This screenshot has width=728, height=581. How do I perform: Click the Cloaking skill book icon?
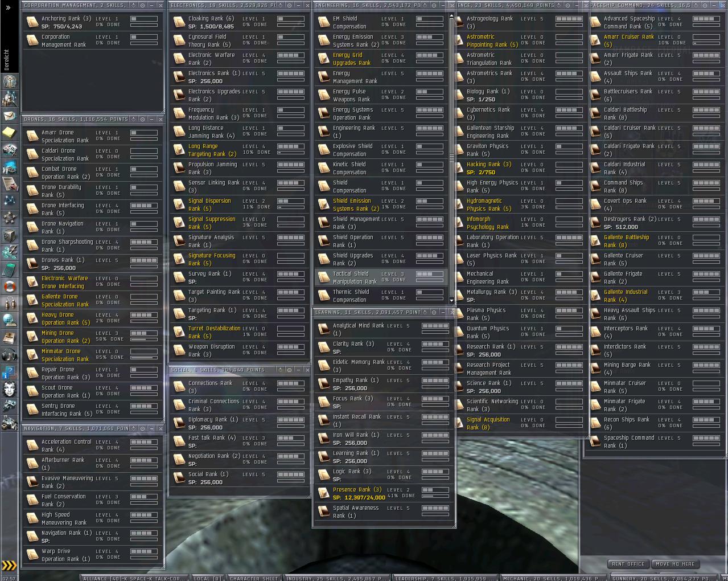[179, 22]
